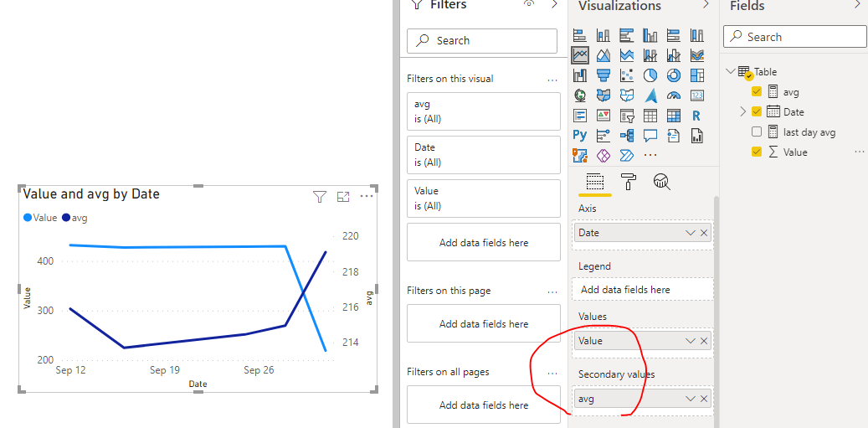
Task: Open more options for Value field
Action: pyautogui.click(x=859, y=151)
